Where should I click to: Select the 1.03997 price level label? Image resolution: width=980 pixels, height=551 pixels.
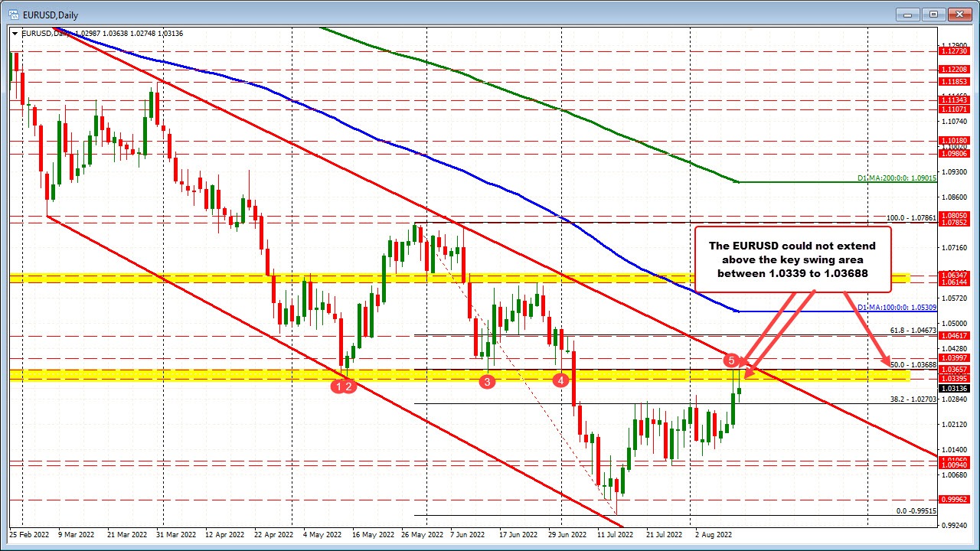click(954, 358)
